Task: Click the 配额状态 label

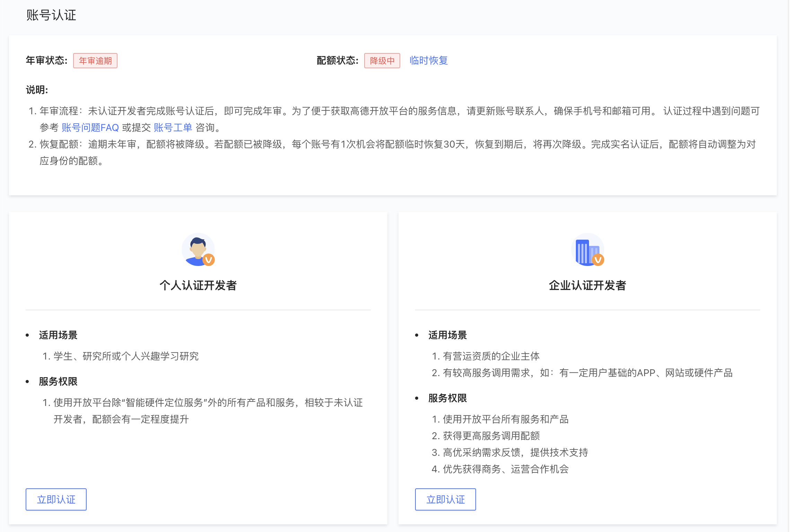Action: (x=337, y=61)
